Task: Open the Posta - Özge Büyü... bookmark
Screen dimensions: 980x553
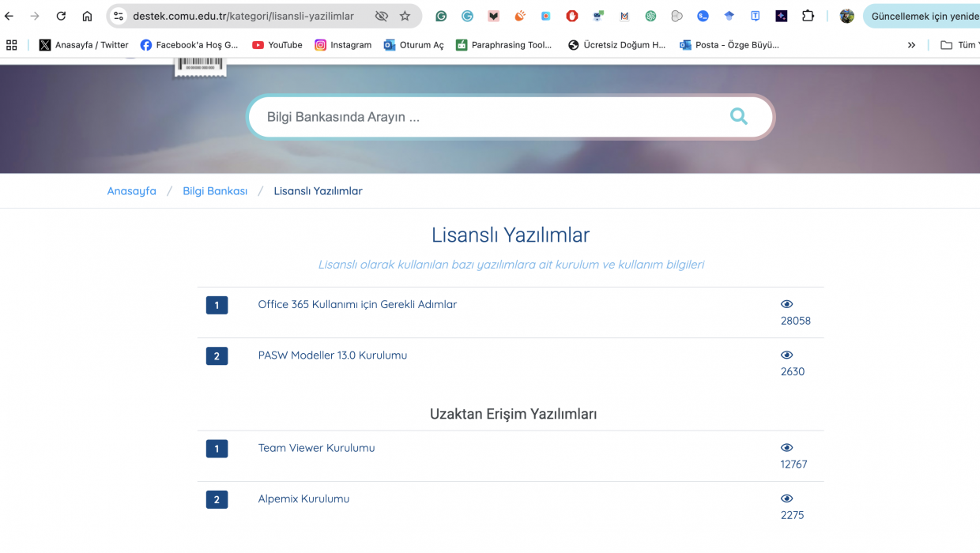Action: pyautogui.click(x=729, y=45)
